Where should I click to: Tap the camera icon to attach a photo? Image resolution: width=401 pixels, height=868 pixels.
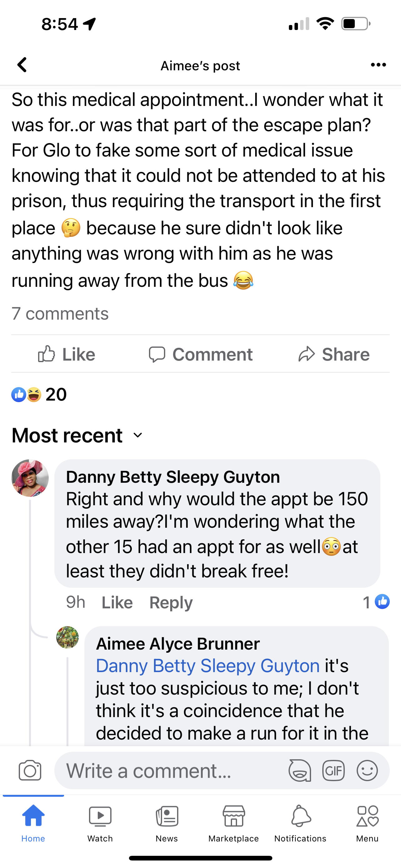point(30,770)
